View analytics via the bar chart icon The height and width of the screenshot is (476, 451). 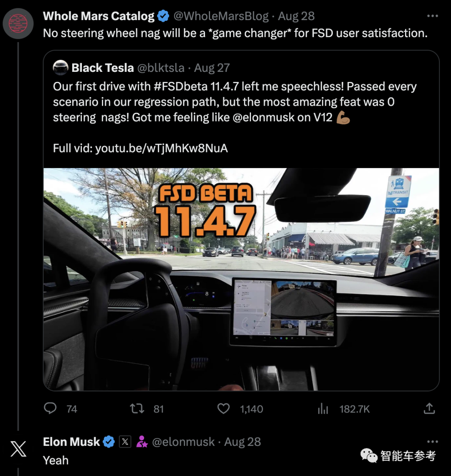coord(323,409)
